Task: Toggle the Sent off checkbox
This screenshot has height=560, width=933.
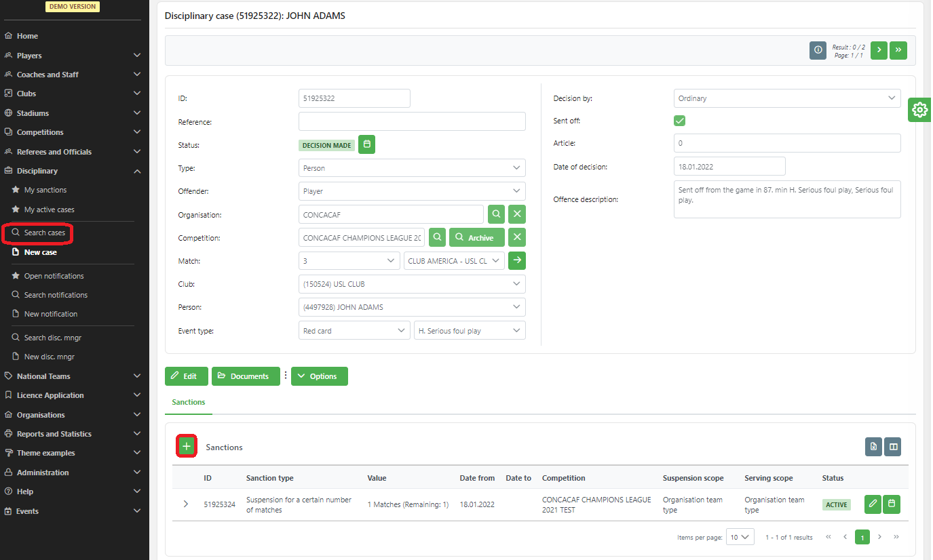Action: tap(679, 121)
